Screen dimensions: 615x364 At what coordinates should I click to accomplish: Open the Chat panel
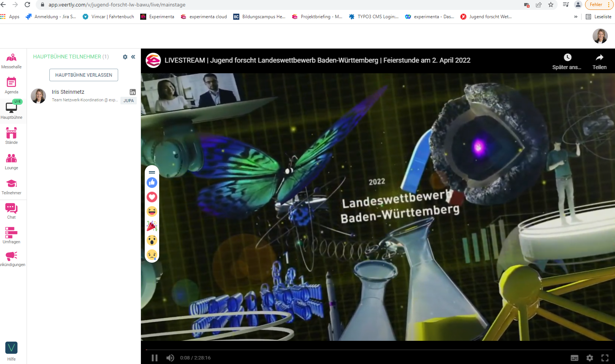coord(11,211)
